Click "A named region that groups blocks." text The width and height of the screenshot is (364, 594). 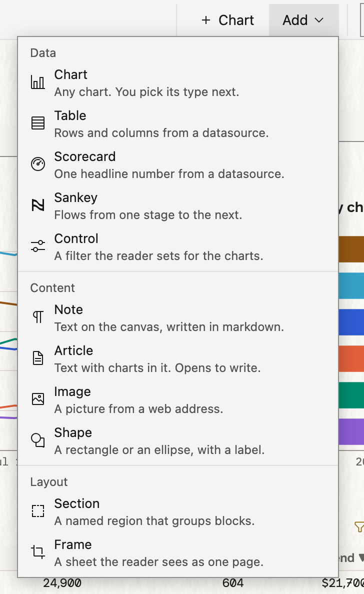[x=154, y=521]
